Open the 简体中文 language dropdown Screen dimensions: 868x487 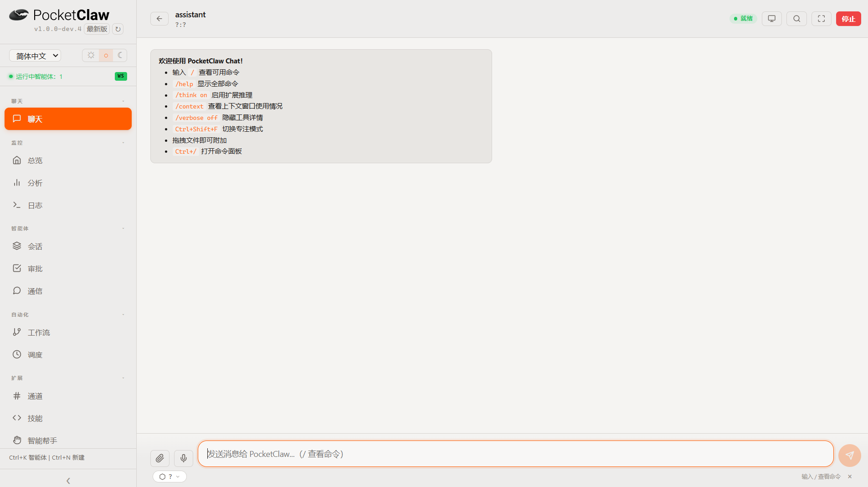click(35, 56)
